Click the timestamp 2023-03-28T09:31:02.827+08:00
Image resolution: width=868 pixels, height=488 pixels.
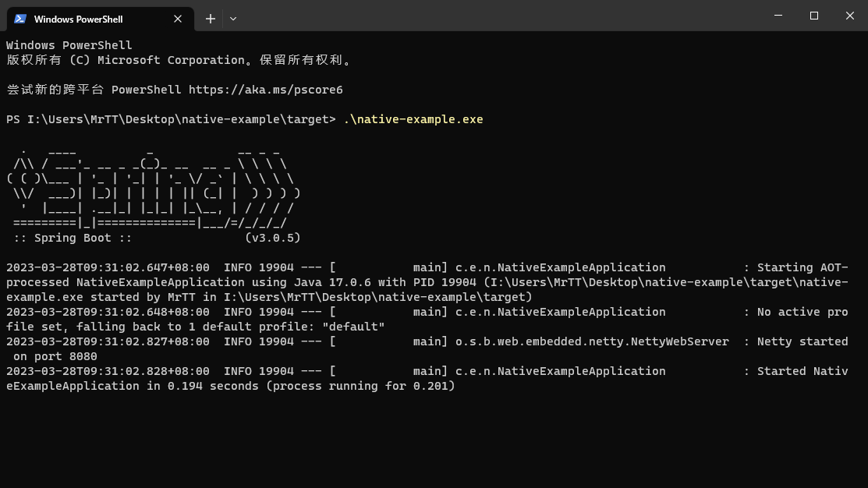(x=108, y=342)
